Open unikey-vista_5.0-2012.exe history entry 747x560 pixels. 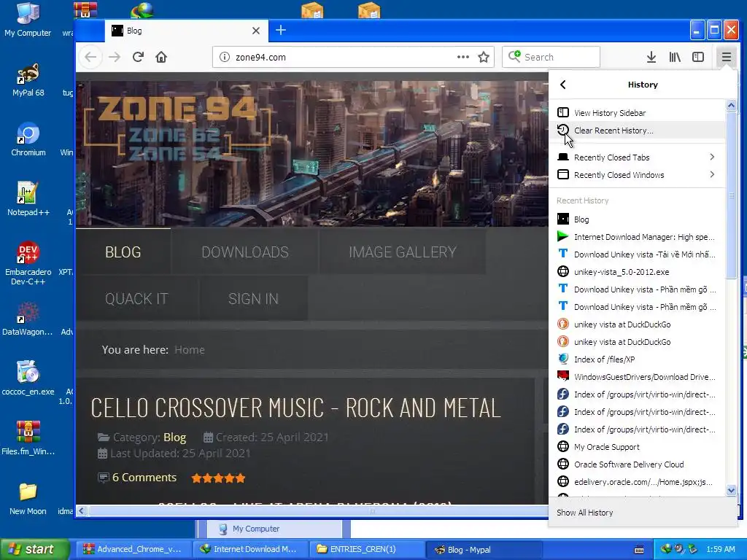[637, 272]
